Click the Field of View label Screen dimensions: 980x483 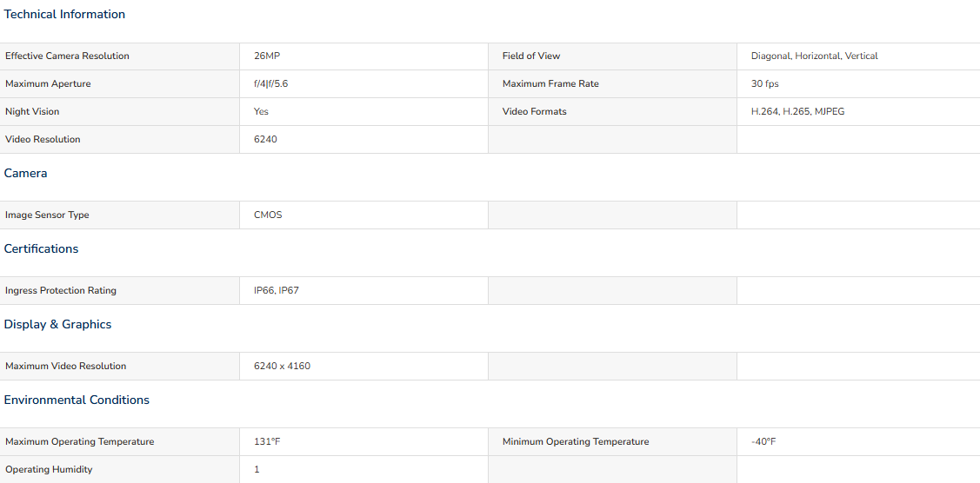[531, 56]
